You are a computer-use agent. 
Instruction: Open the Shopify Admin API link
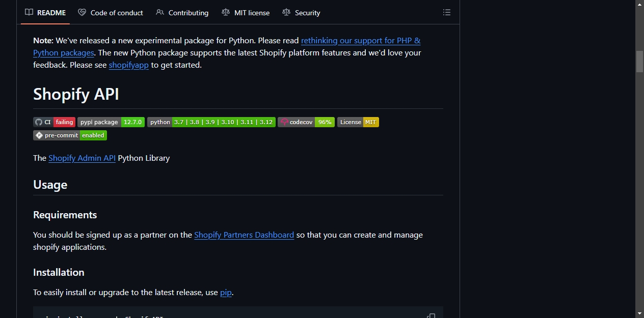coord(82,158)
